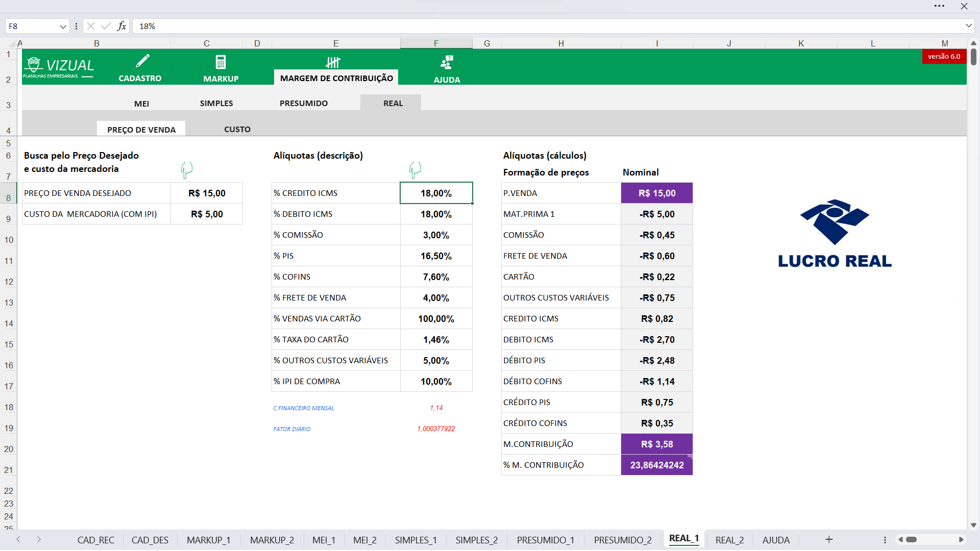
Task: Select the cell showing R$ 15,00 desired price
Action: pyautogui.click(x=207, y=193)
